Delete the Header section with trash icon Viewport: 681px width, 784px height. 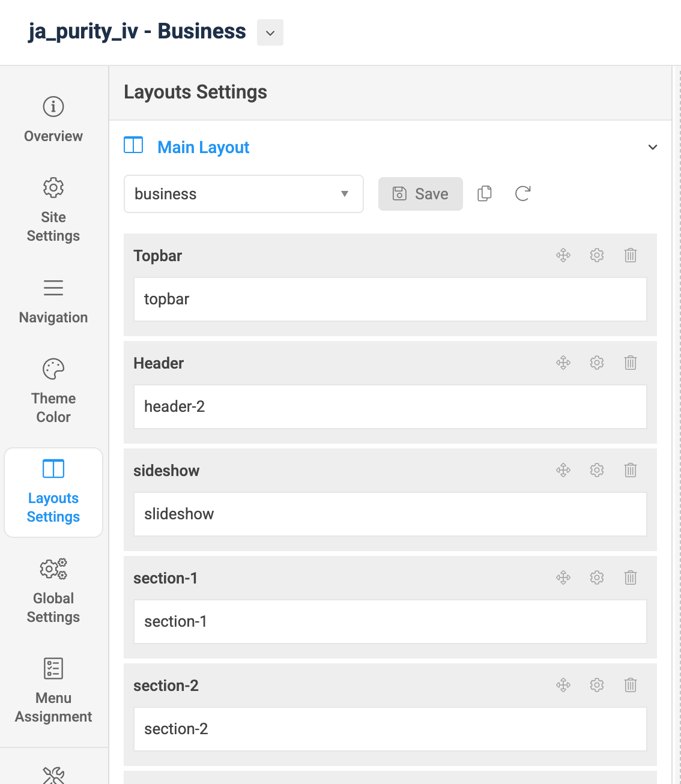click(631, 363)
